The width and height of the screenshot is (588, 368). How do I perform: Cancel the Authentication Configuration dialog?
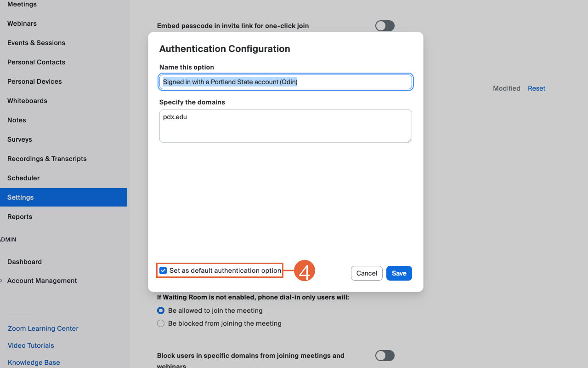point(367,273)
